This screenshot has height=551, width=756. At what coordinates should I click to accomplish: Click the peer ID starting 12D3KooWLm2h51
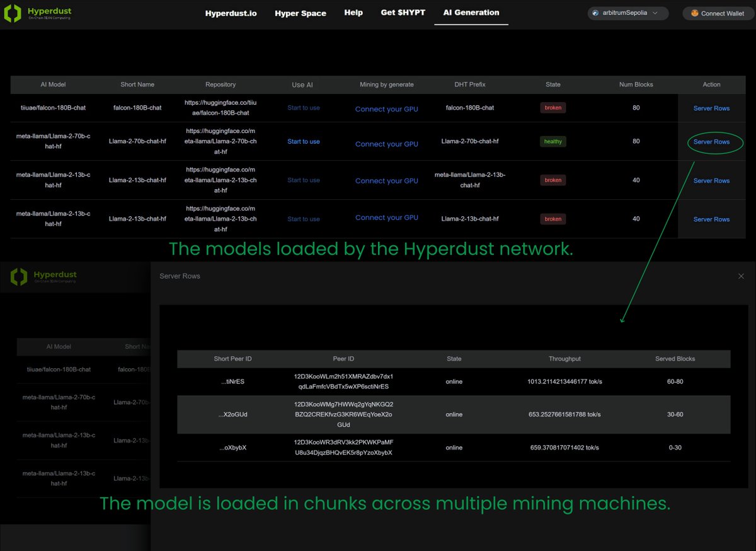343,381
